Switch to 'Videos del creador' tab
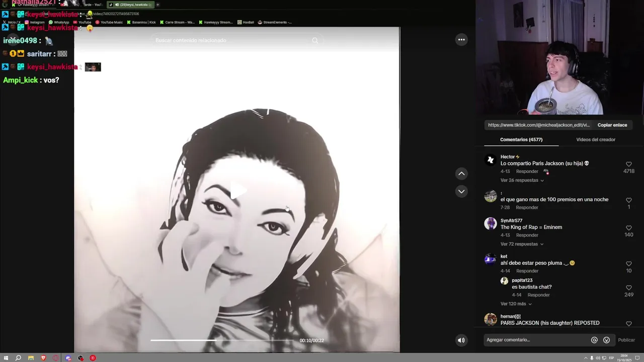Image resolution: width=644 pixels, height=362 pixels. tap(596, 140)
